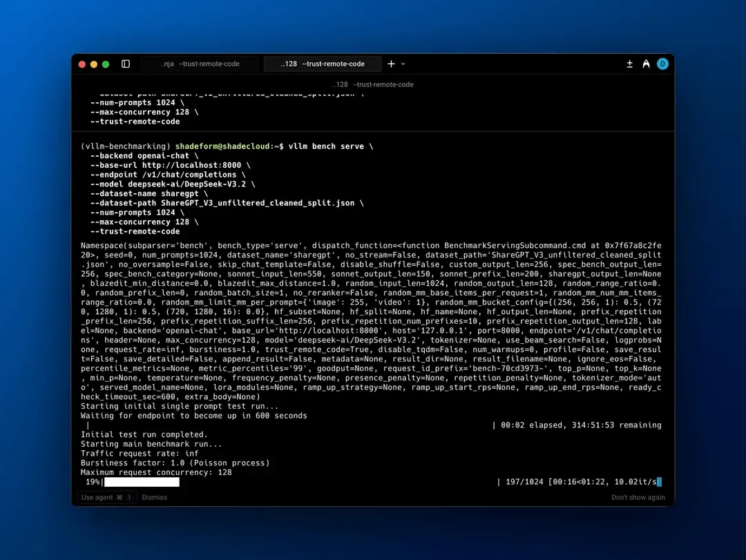Click the blue D account avatar
746x560 pixels.
pyautogui.click(x=662, y=64)
